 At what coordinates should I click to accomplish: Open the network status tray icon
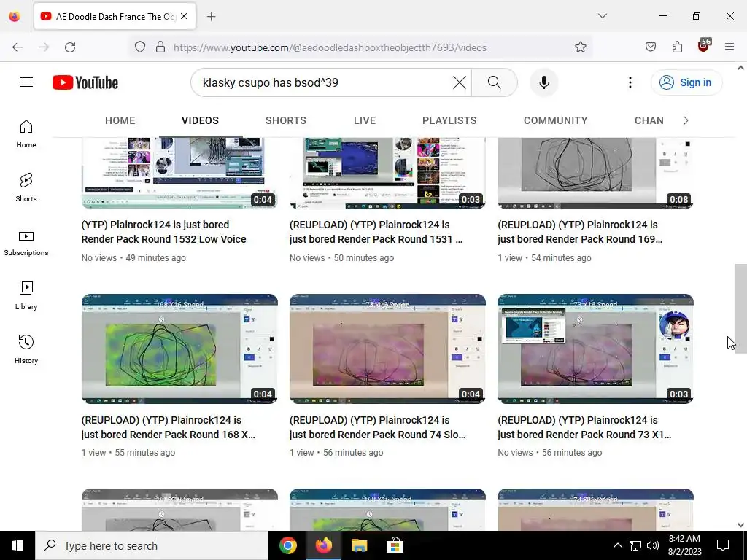(x=635, y=545)
